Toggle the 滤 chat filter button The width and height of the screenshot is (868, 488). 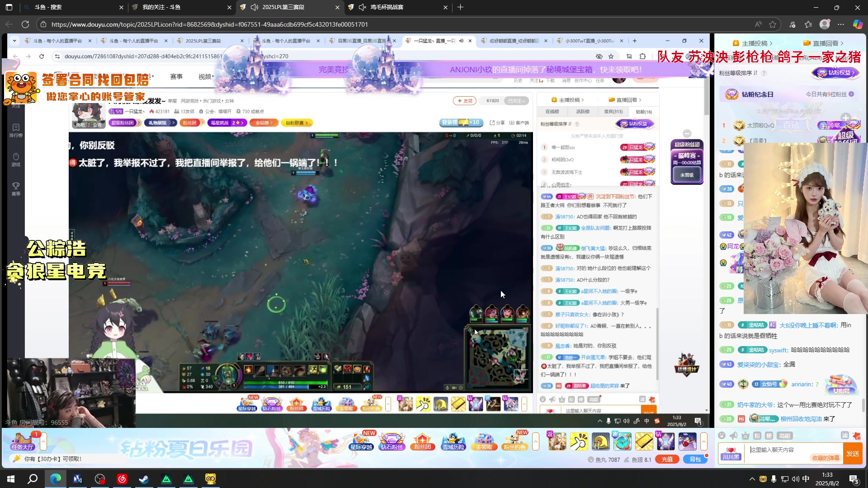click(844, 436)
